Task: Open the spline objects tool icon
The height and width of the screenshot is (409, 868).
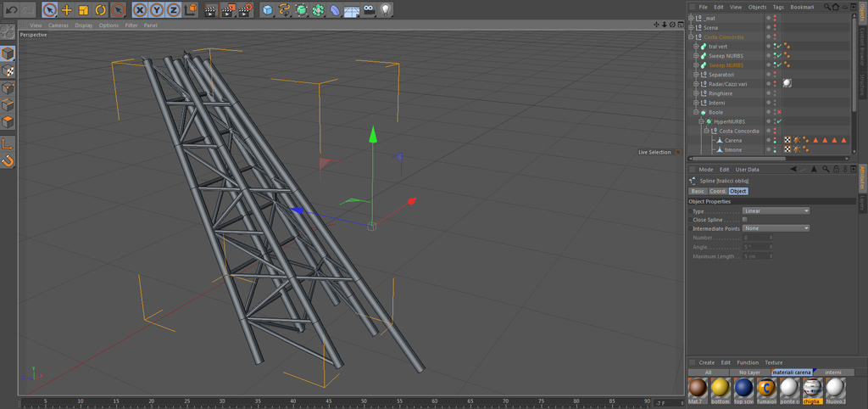Action: [285, 9]
